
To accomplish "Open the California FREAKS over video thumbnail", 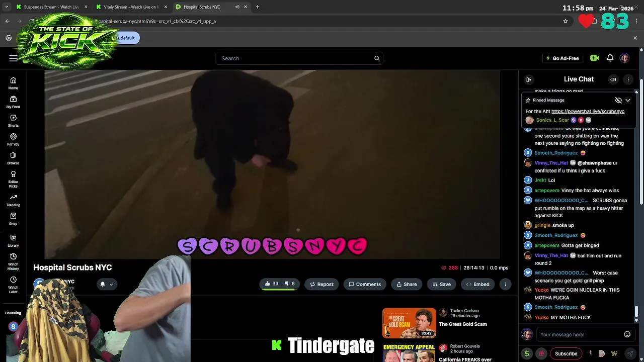I will [409, 352].
